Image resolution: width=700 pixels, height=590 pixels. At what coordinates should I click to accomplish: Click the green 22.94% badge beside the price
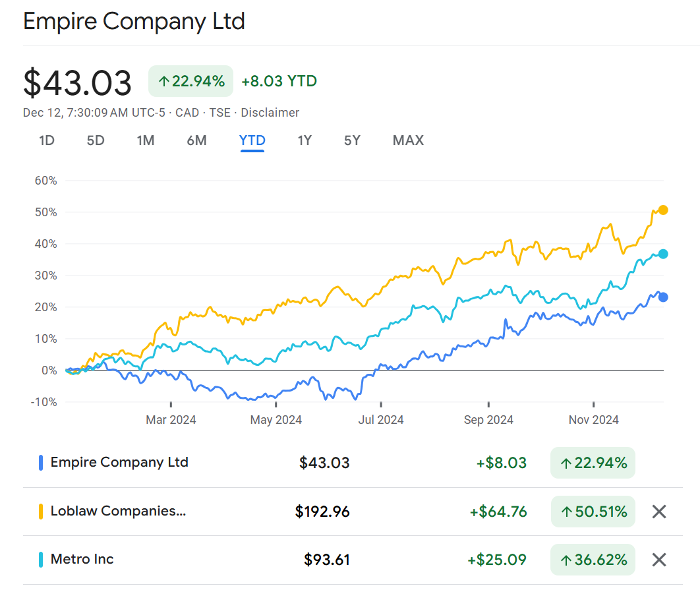click(x=190, y=81)
